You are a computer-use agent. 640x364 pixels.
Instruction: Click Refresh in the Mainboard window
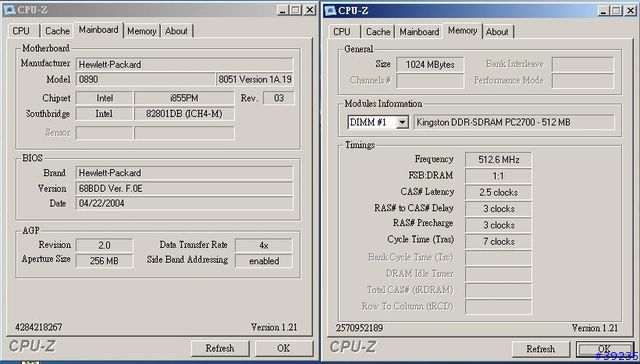(220, 348)
